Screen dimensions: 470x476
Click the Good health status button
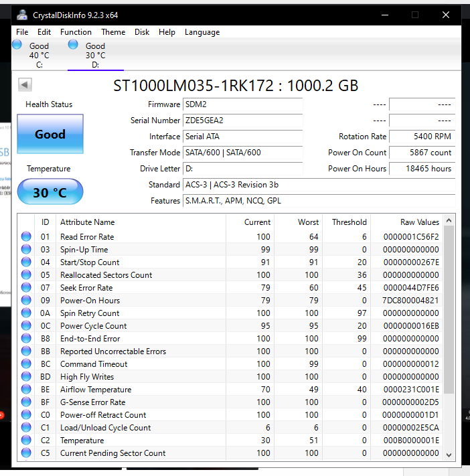point(50,135)
